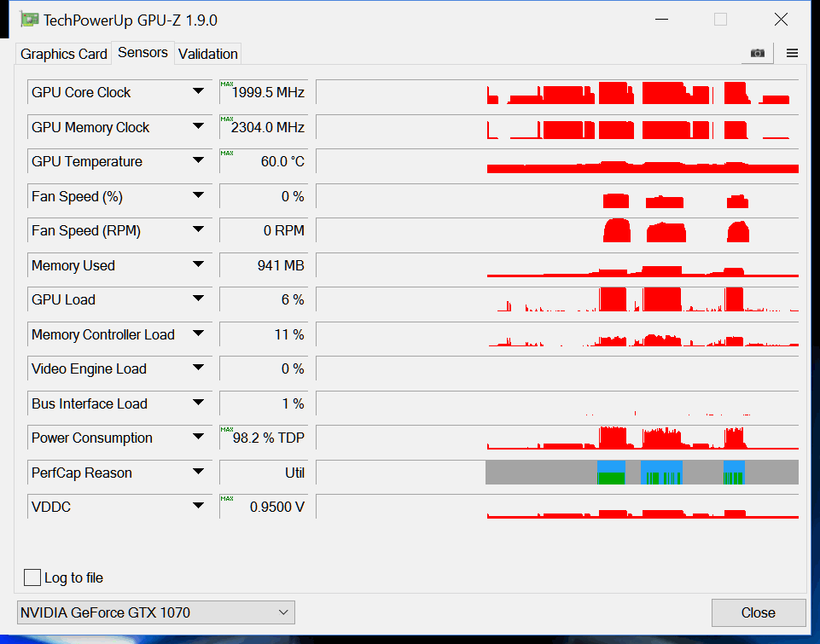820x644 pixels.
Task: Select the Sensors tab
Action: tap(142, 53)
